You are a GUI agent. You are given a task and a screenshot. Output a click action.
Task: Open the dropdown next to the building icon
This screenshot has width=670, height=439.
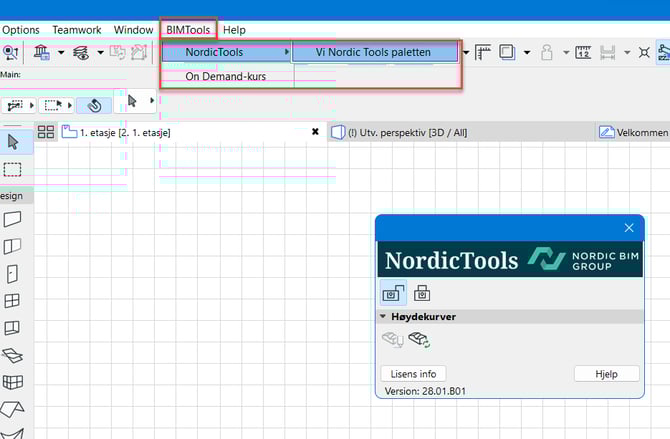61,53
